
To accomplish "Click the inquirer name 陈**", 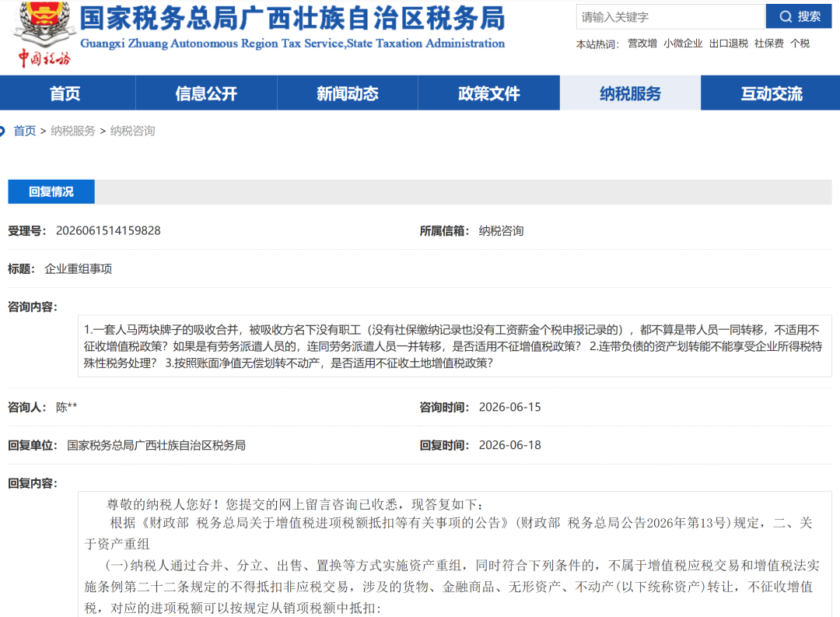I will tap(66, 407).
